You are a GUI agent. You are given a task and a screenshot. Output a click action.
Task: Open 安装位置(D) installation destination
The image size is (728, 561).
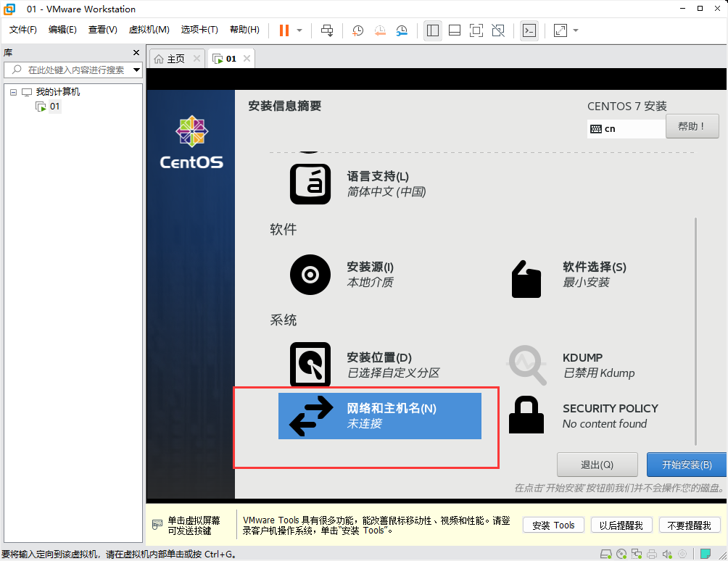click(365, 365)
